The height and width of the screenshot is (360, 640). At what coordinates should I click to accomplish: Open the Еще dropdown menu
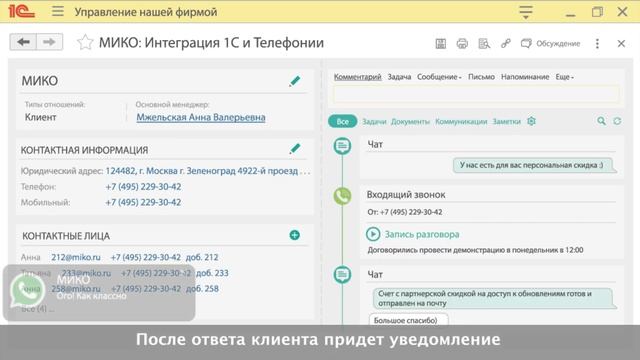[x=564, y=77]
